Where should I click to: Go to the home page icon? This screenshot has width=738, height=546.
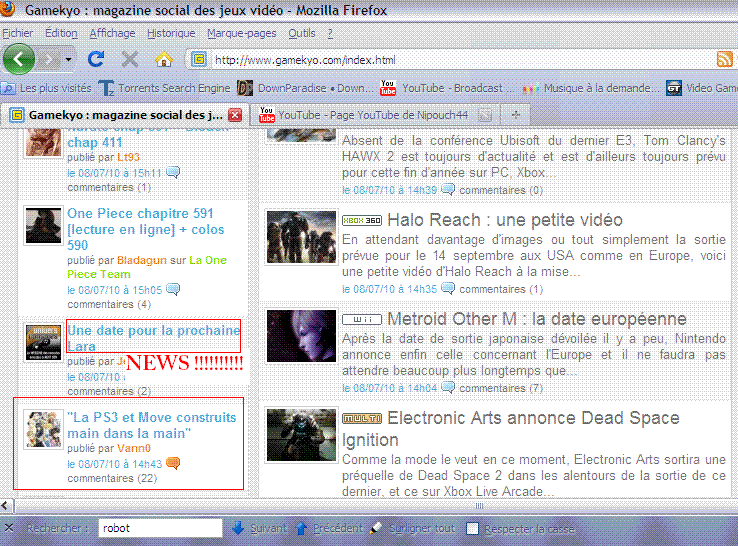coord(164,59)
